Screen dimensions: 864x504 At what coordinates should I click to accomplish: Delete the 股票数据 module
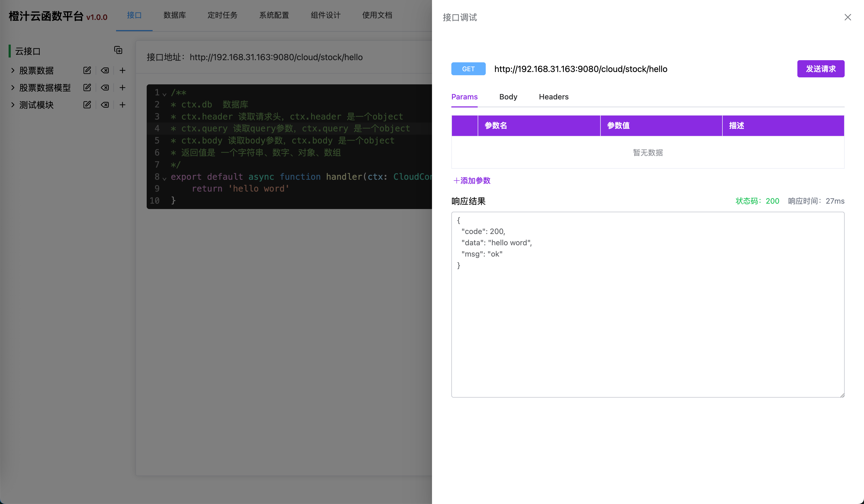pyautogui.click(x=105, y=70)
